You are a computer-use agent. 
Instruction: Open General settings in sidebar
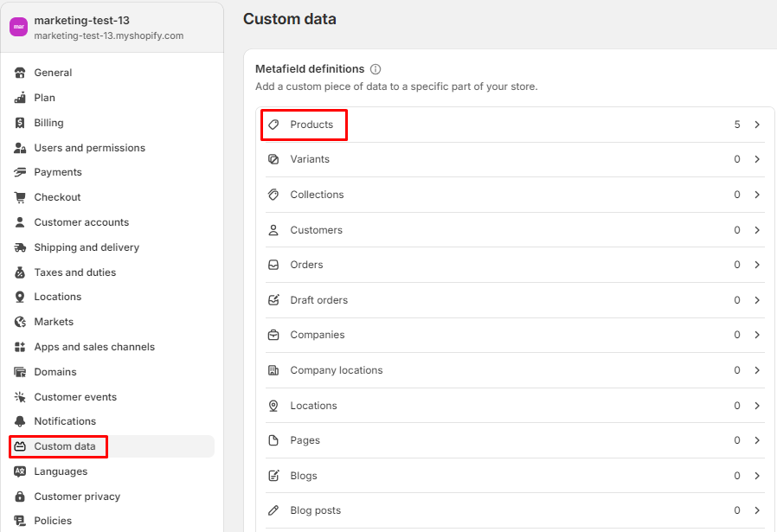pos(53,73)
